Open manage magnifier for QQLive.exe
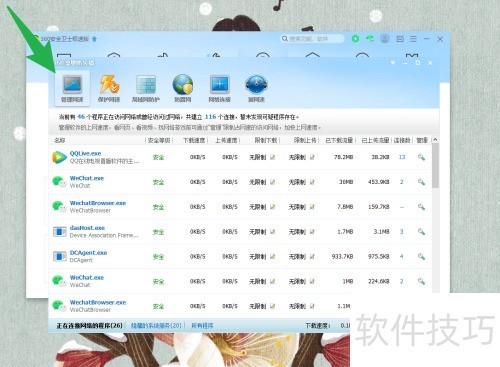Viewport: 500px width, 367px height. 421,157
